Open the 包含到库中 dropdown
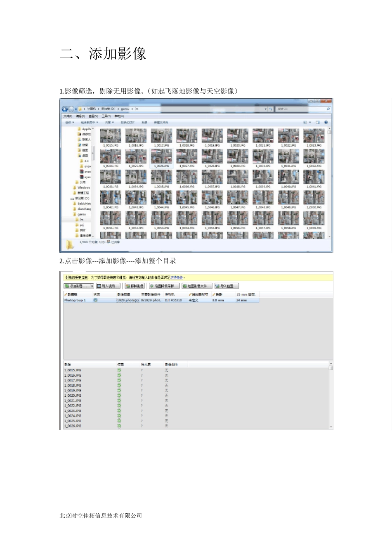 pyautogui.click(x=90, y=122)
